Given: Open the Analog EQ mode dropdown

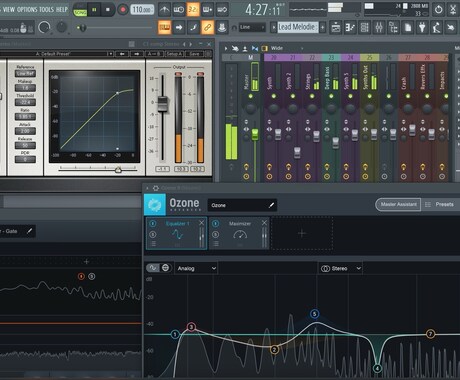Looking at the screenshot, I should 196,268.
